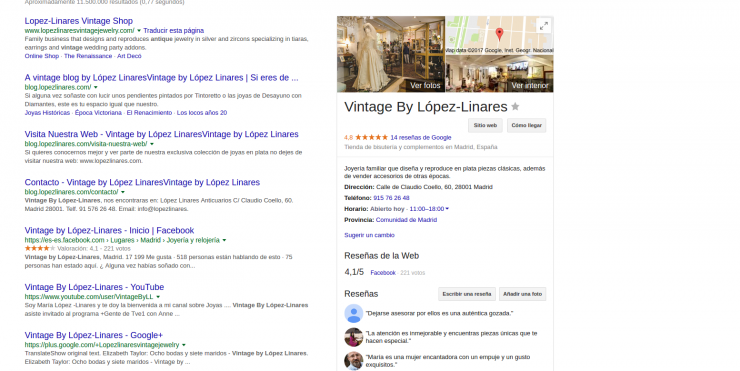Expand opening hours 11:00–18:00 dropdown

(447, 209)
